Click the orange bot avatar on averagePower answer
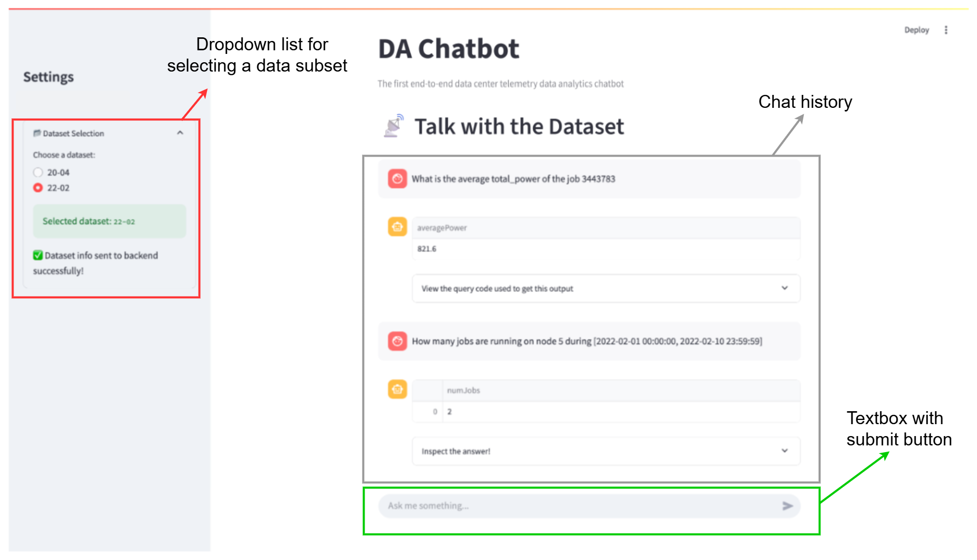 click(397, 227)
